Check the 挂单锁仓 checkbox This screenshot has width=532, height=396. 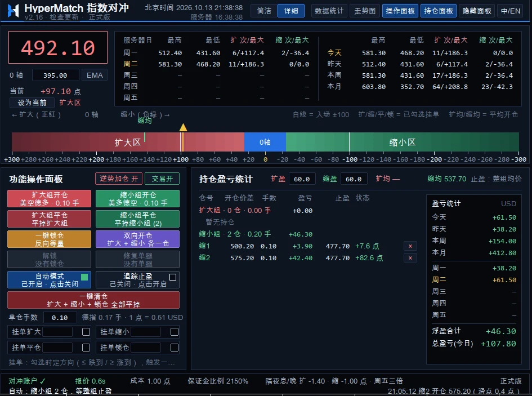pyautogui.click(x=175, y=348)
